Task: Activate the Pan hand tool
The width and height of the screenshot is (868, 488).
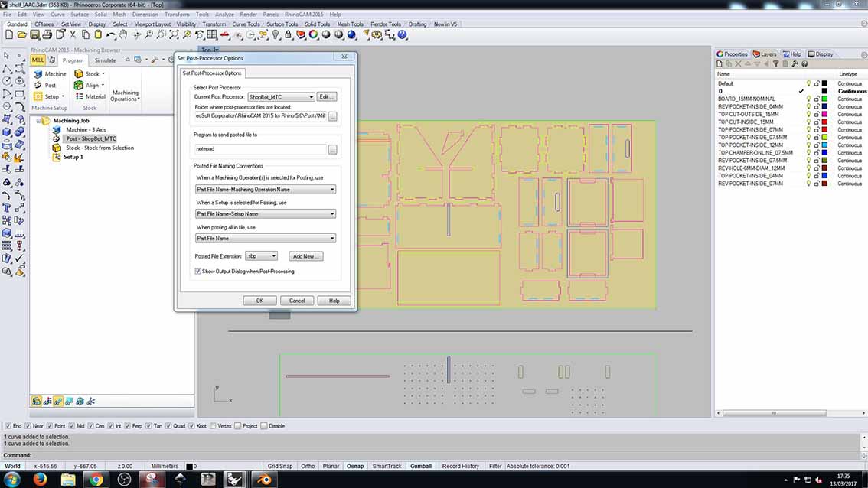Action: [x=123, y=35]
